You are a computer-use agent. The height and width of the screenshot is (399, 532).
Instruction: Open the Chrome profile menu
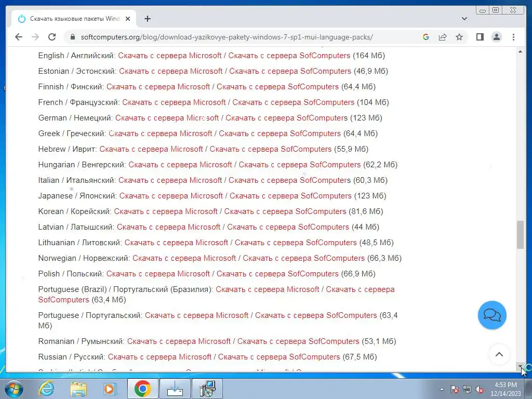point(496,37)
